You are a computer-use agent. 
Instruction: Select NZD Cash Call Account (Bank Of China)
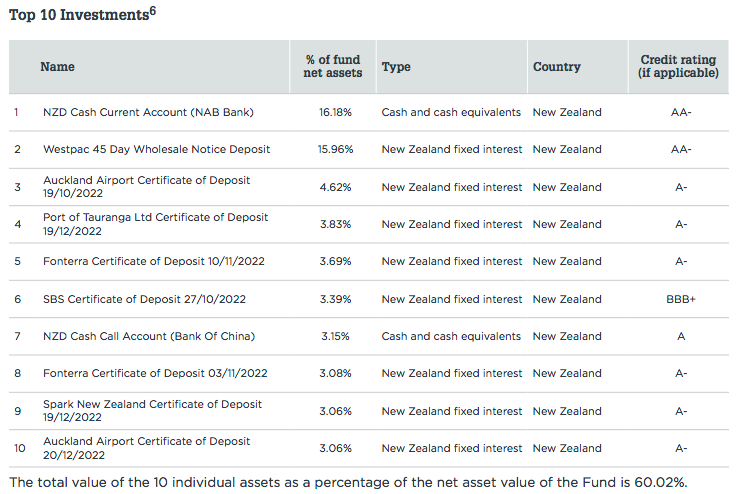pos(148,336)
